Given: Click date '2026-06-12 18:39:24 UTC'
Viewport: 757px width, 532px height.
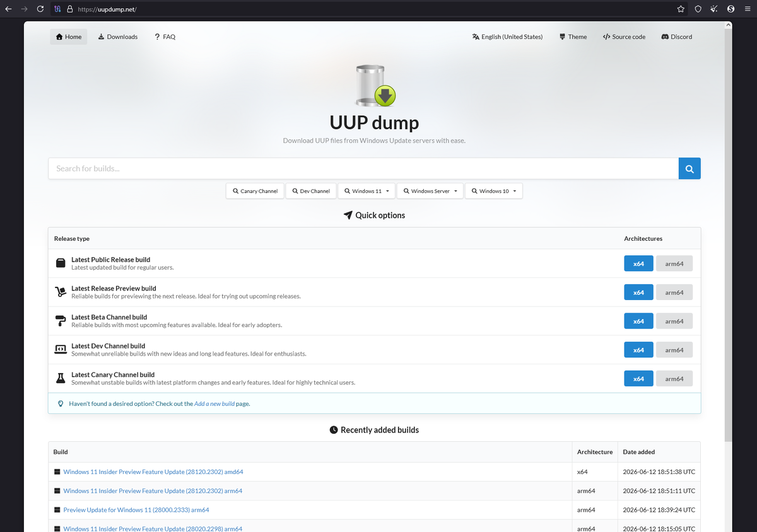Looking at the screenshot, I should [x=659, y=510].
